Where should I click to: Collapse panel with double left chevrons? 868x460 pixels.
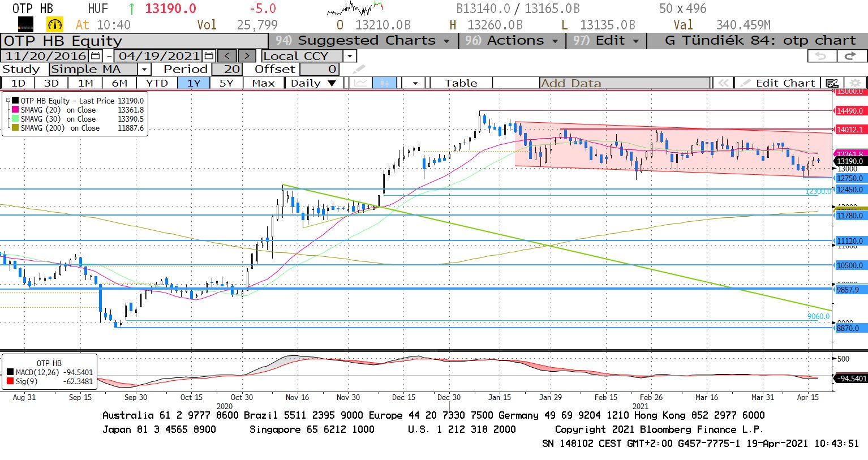pyautogui.click(x=723, y=83)
